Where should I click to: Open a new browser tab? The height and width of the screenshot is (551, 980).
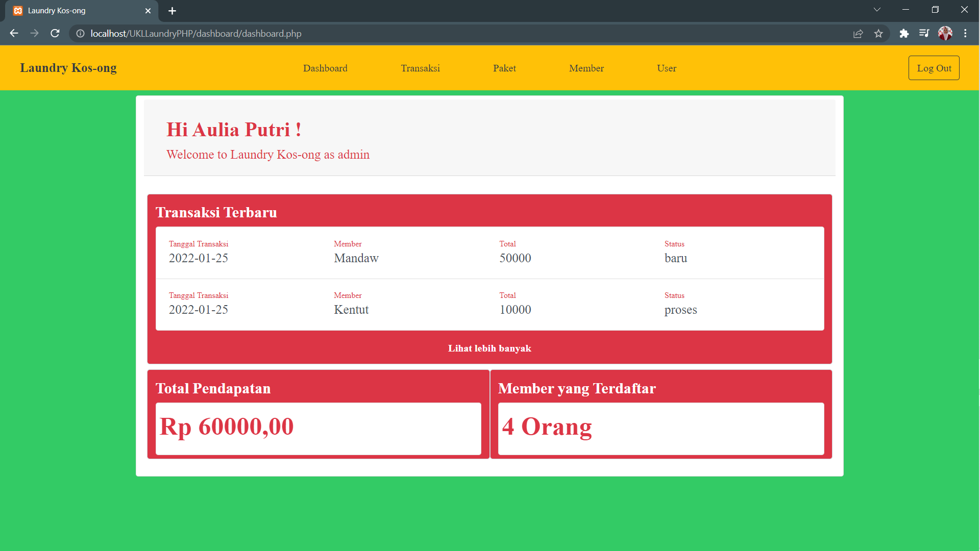(172, 11)
